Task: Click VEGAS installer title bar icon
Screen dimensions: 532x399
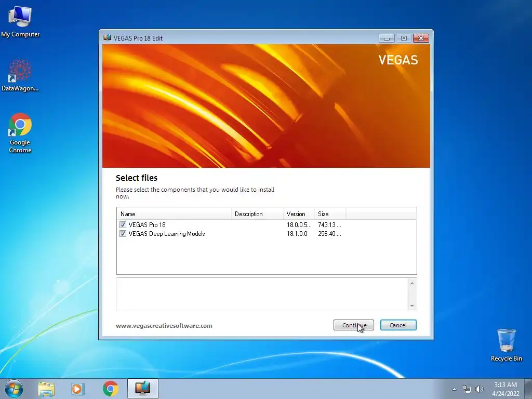Action: [x=107, y=37]
